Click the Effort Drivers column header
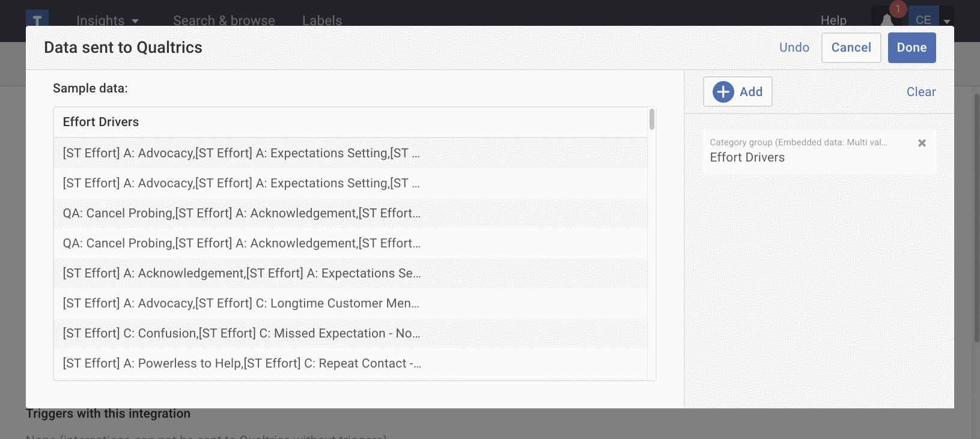 tap(101, 122)
